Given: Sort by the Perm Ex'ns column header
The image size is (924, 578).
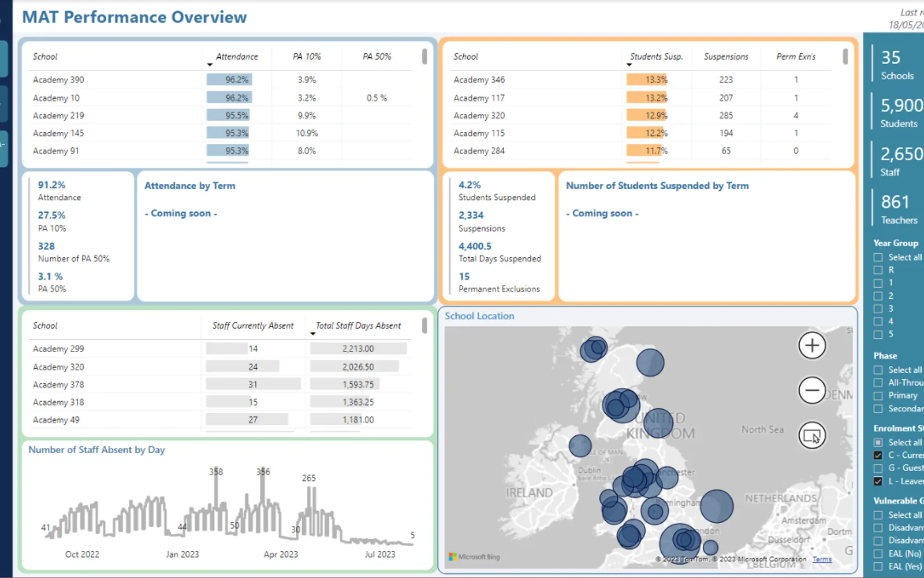Looking at the screenshot, I should [x=796, y=57].
